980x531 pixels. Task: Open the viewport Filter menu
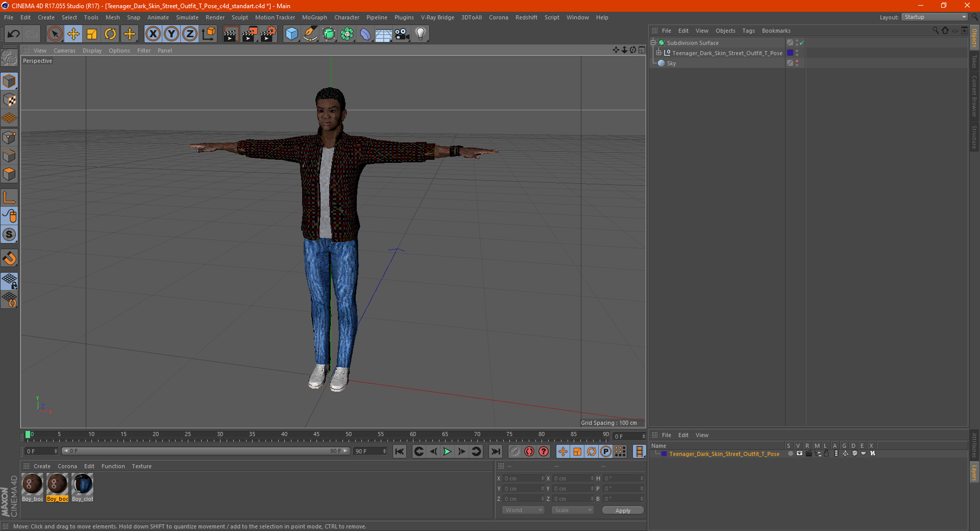(x=144, y=51)
